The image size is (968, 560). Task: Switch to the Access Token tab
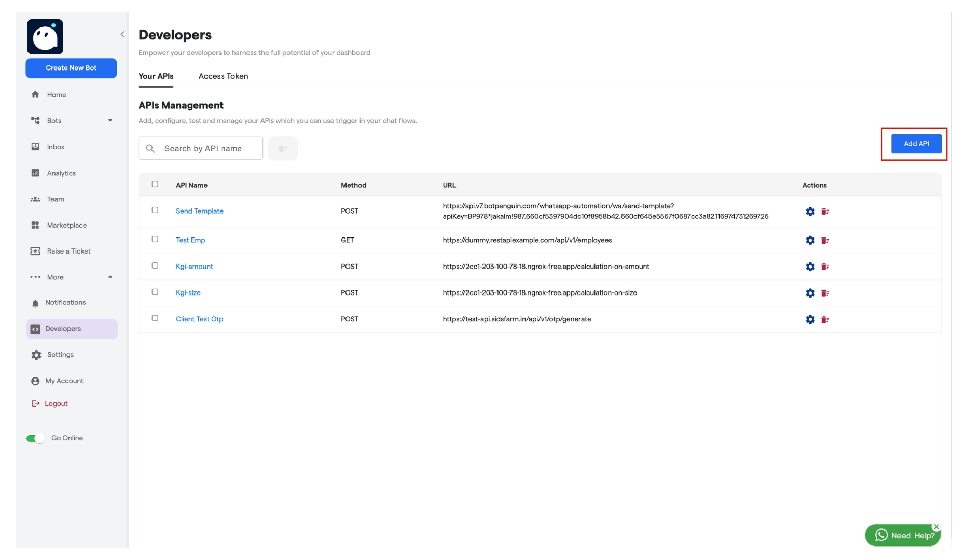(x=223, y=76)
